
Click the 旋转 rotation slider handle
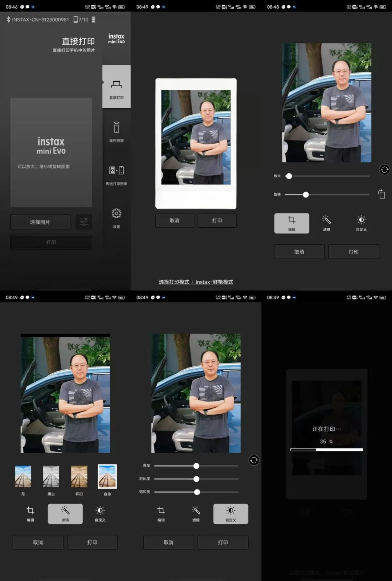pos(306,195)
